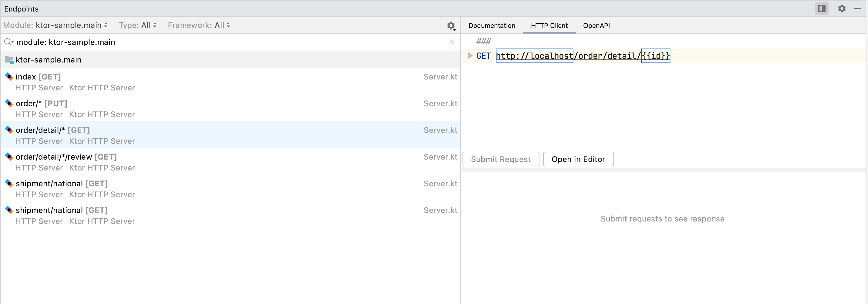The image size is (868, 304).
Task: Switch to the HTTP Client tab
Action: click(x=549, y=26)
